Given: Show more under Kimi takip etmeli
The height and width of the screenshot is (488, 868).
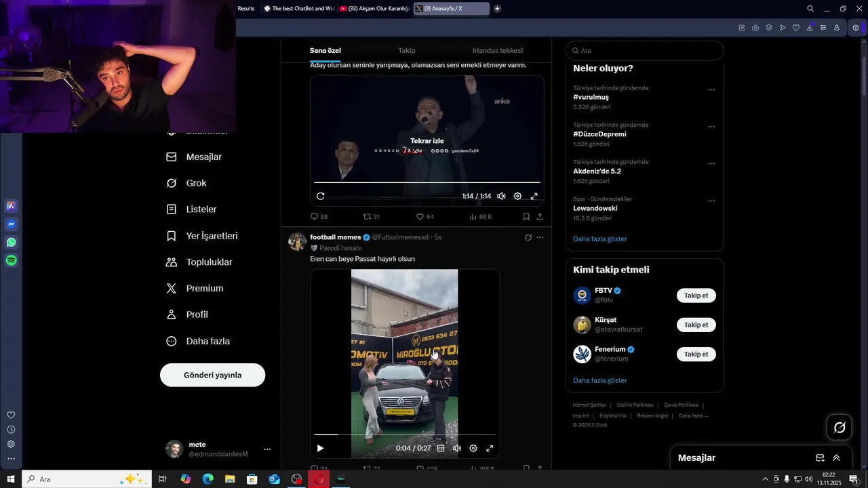Looking at the screenshot, I should pyautogui.click(x=600, y=380).
